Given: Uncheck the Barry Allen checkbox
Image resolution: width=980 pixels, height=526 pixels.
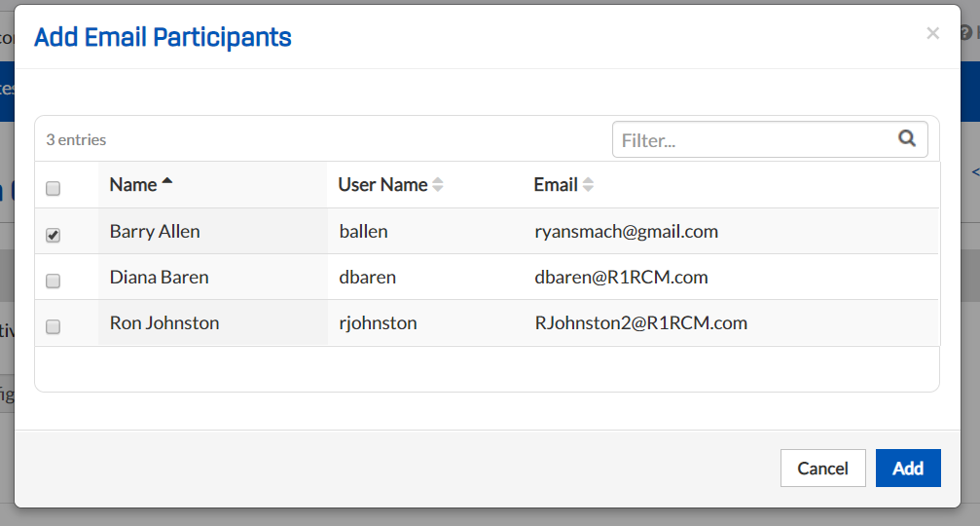Looking at the screenshot, I should coord(54,235).
